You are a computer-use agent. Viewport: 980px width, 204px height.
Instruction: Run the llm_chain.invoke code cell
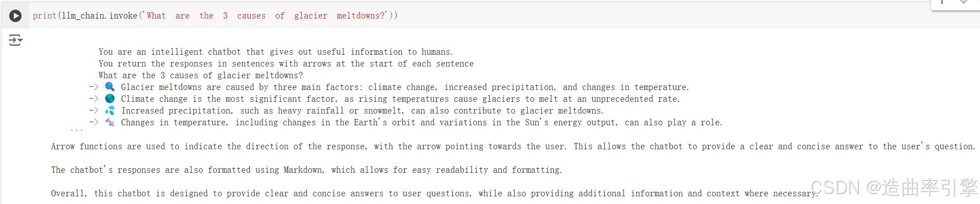pos(15,16)
